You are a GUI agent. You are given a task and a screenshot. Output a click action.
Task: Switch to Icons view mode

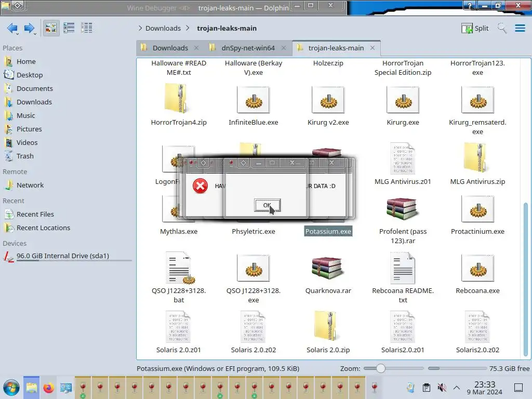[x=51, y=28]
